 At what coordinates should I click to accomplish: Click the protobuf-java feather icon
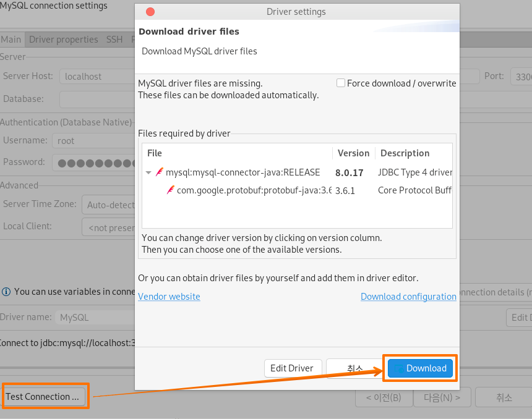click(x=171, y=190)
